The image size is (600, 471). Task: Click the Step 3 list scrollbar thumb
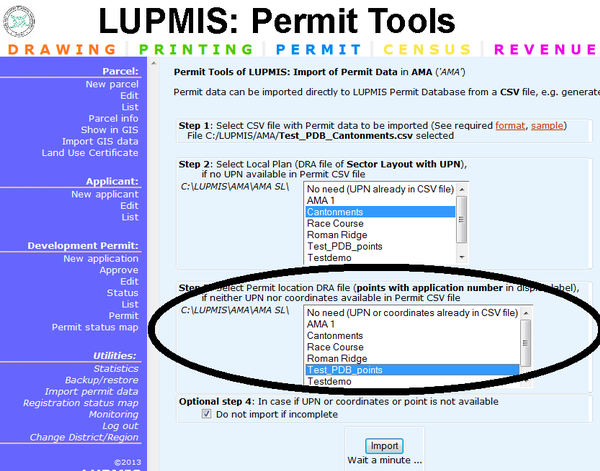click(526, 343)
